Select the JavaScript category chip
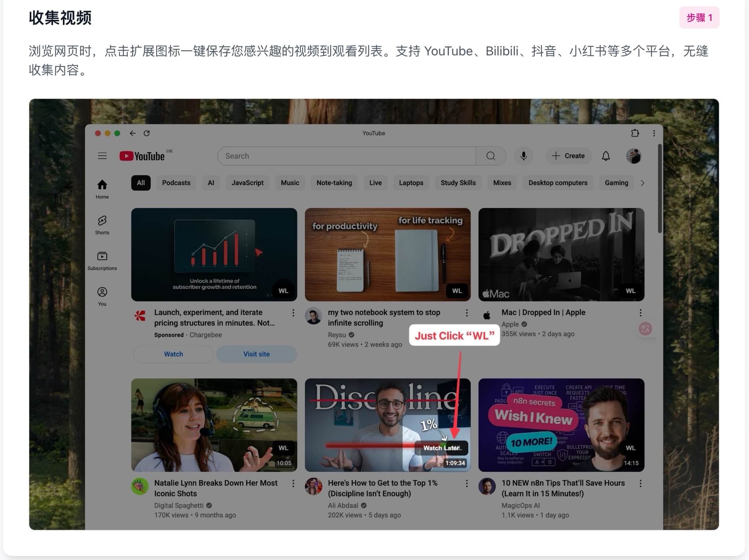The image size is (749, 560). (247, 183)
